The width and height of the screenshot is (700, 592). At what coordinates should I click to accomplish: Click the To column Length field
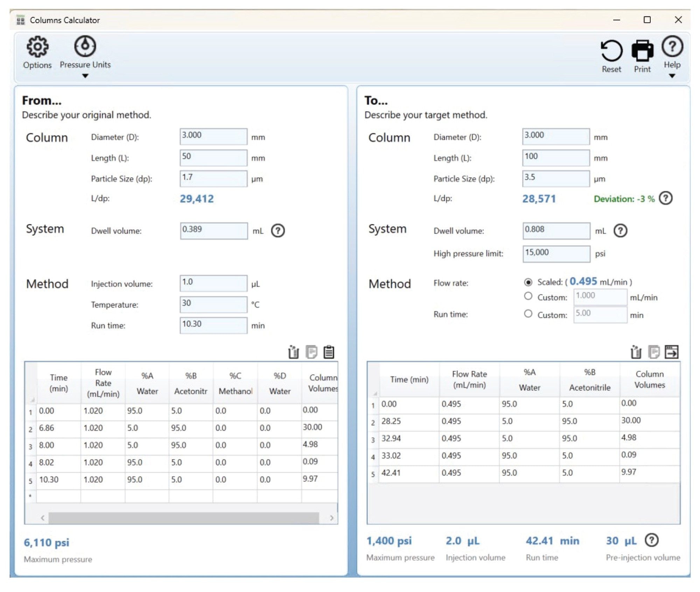point(556,158)
